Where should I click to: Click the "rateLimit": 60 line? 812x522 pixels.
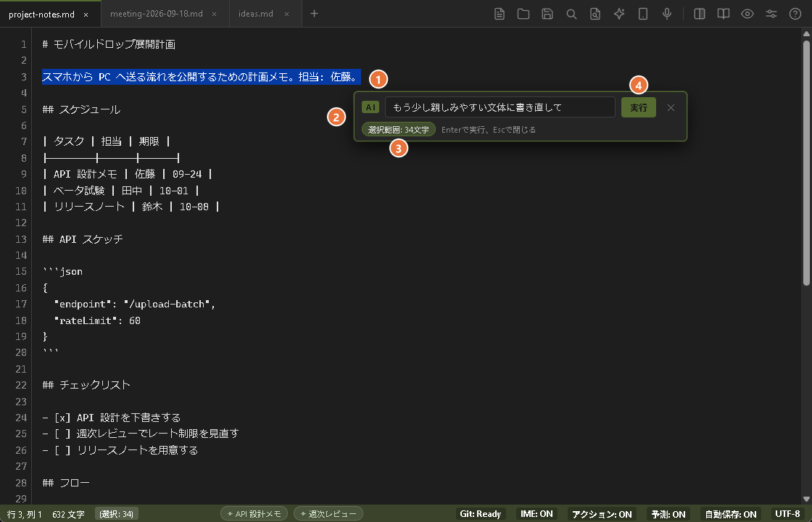pyautogui.click(x=97, y=320)
